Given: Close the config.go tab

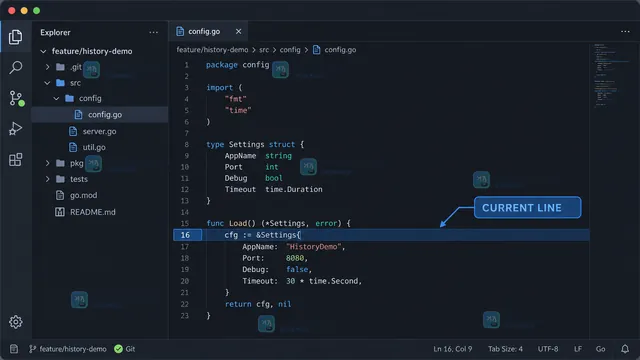Looking at the screenshot, I should click(238, 31).
